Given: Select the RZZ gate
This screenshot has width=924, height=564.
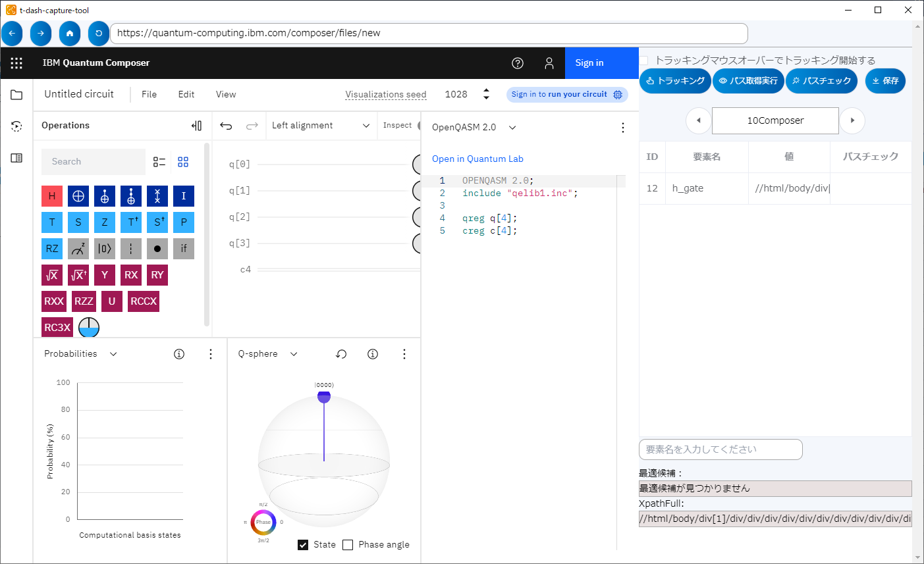Looking at the screenshot, I should 84,301.
